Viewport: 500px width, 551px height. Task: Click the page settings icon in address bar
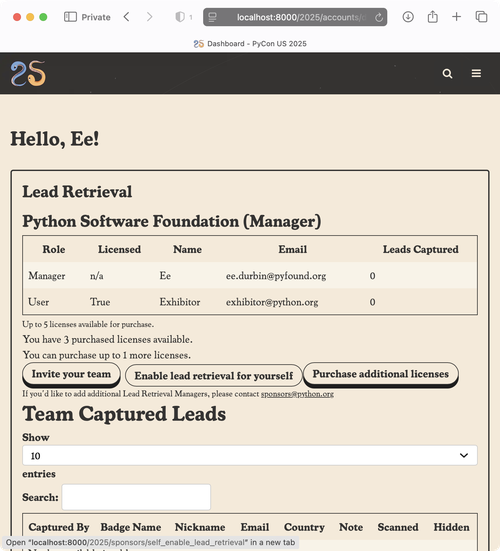pos(213,17)
